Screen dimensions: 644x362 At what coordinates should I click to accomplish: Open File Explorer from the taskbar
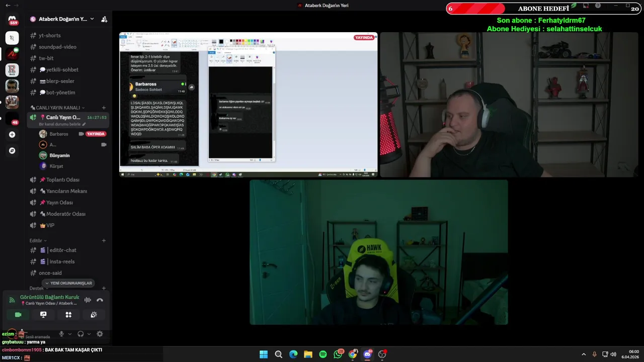[x=308, y=354]
